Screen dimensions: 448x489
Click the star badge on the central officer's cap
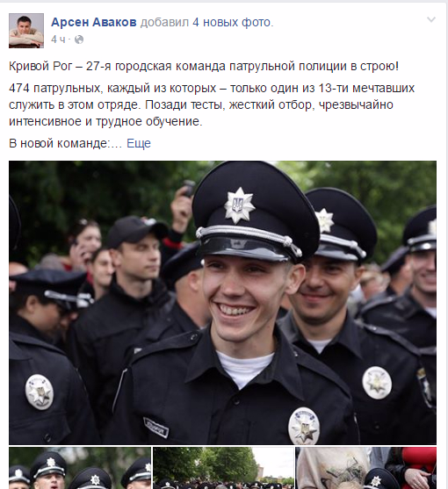(x=239, y=205)
